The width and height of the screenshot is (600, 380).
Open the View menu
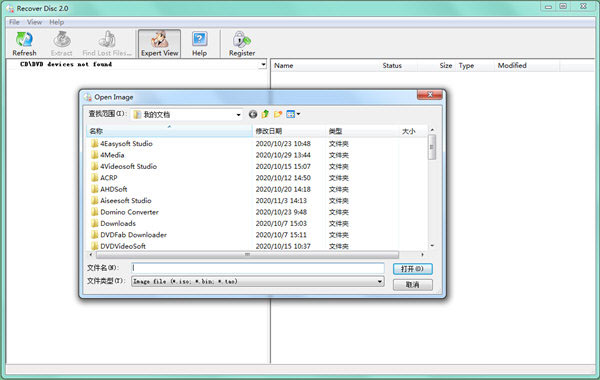tap(34, 22)
